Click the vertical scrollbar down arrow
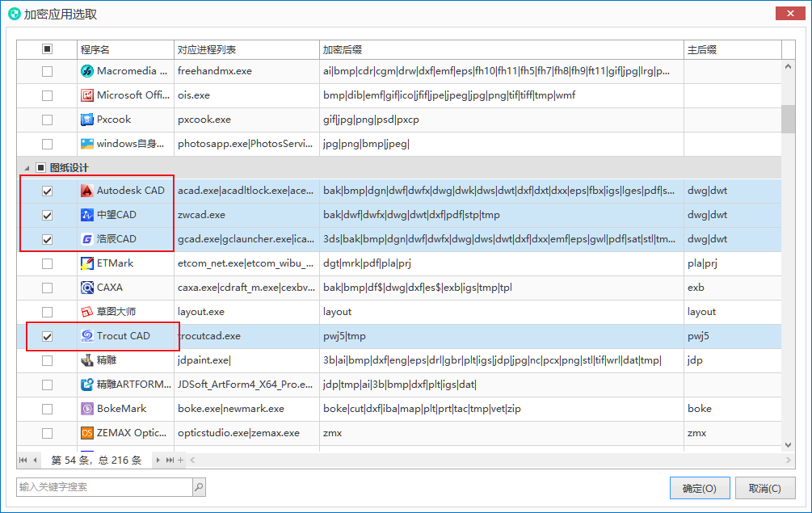The height and width of the screenshot is (513, 812). pos(789,444)
